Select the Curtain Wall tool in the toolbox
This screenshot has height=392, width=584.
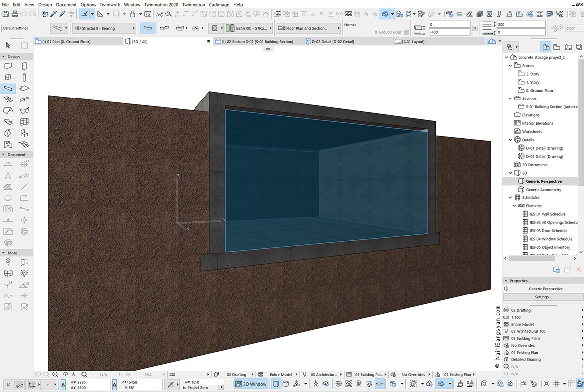point(24,122)
